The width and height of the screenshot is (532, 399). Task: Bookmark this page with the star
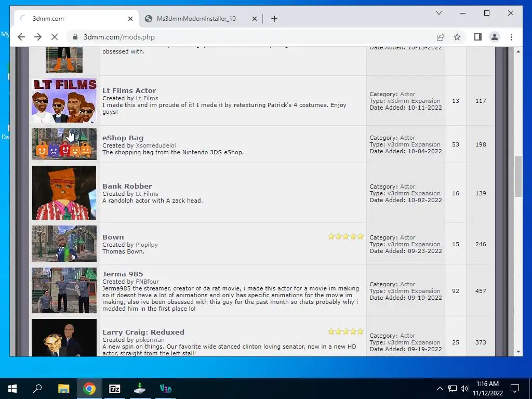tap(457, 37)
